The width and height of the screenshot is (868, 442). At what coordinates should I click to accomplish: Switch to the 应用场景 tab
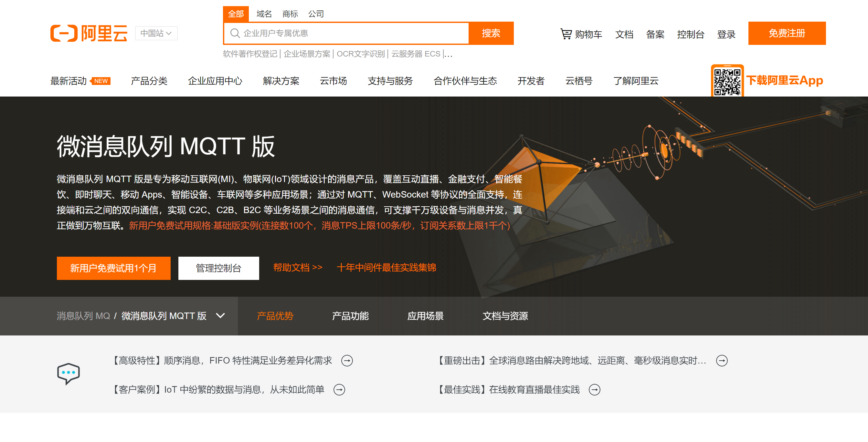425,316
